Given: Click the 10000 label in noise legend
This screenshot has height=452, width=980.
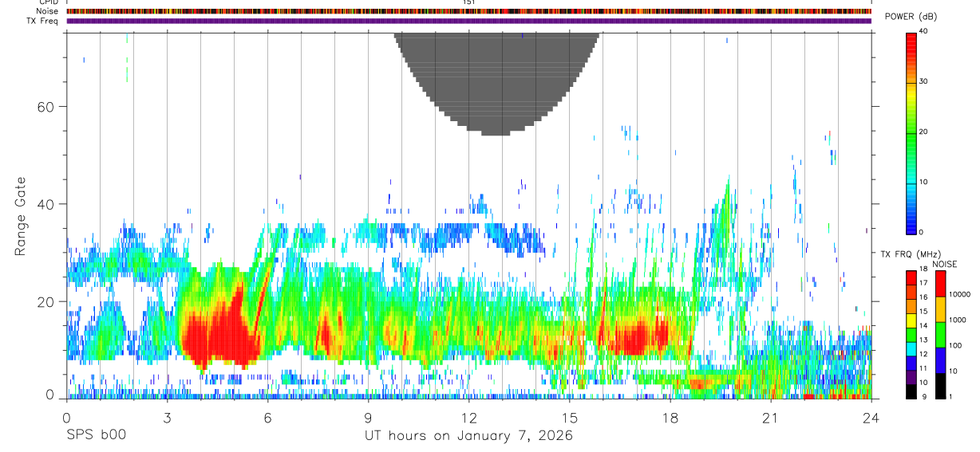Looking at the screenshot, I should point(959,294).
